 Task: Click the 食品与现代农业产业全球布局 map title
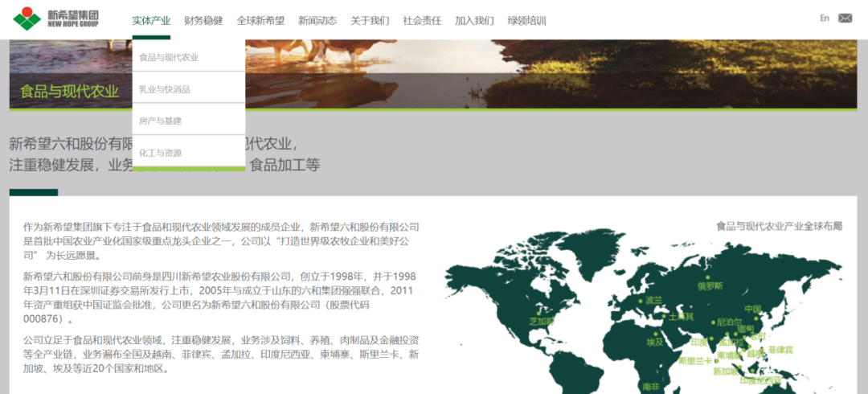tap(779, 226)
